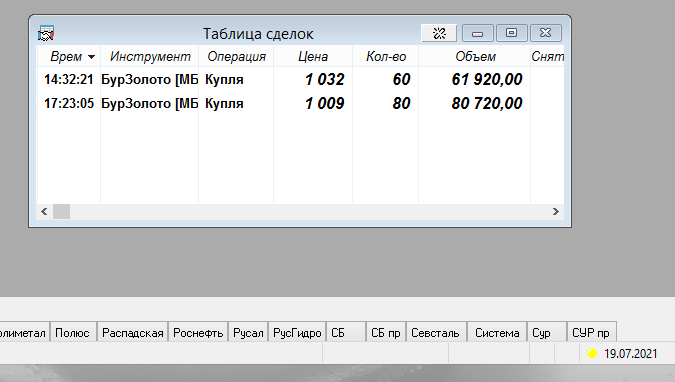Switch to the partially visible олиметал tab

coord(24,333)
